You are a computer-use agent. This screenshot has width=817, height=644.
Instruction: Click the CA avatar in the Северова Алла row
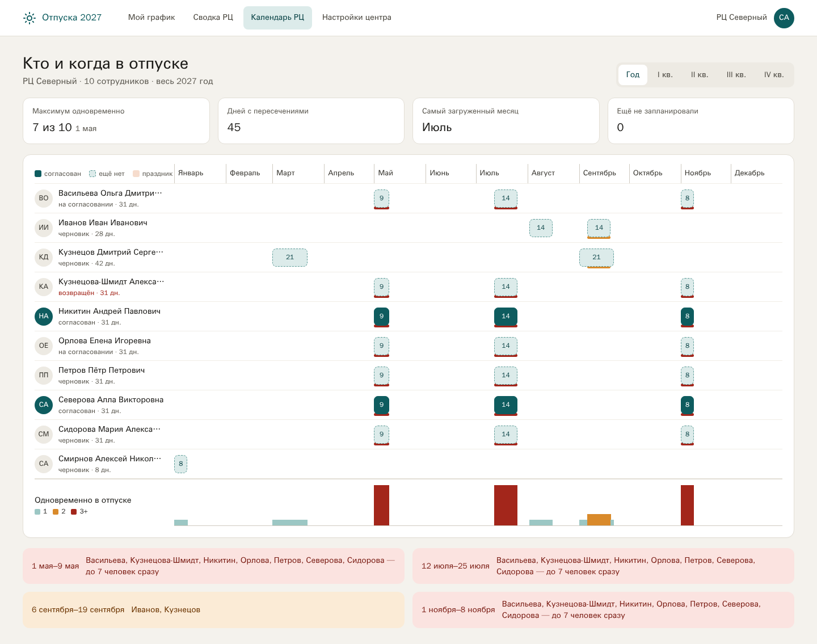pyautogui.click(x=44, y=405)
